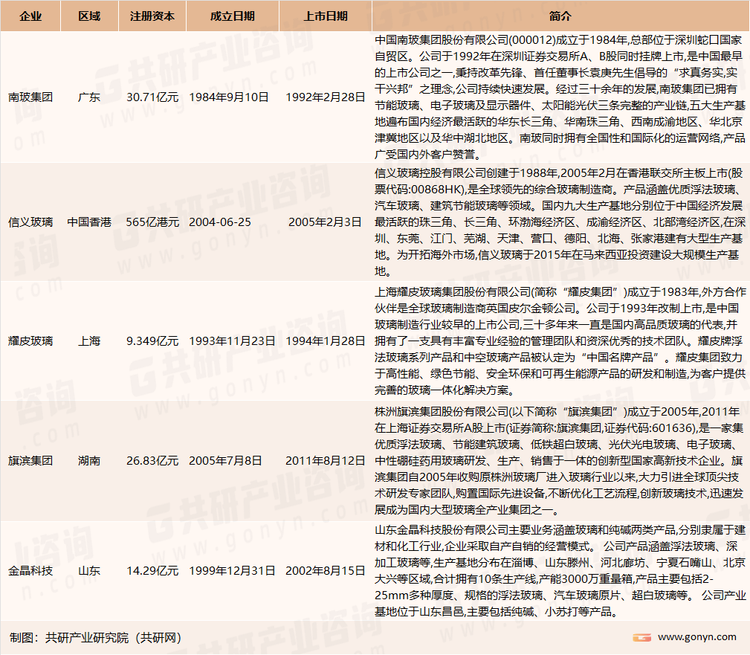Image resolution: width=750 pixels, height=655 pixels.
Task: Select the 金晶科技 company cell
Action: [30, 571]
